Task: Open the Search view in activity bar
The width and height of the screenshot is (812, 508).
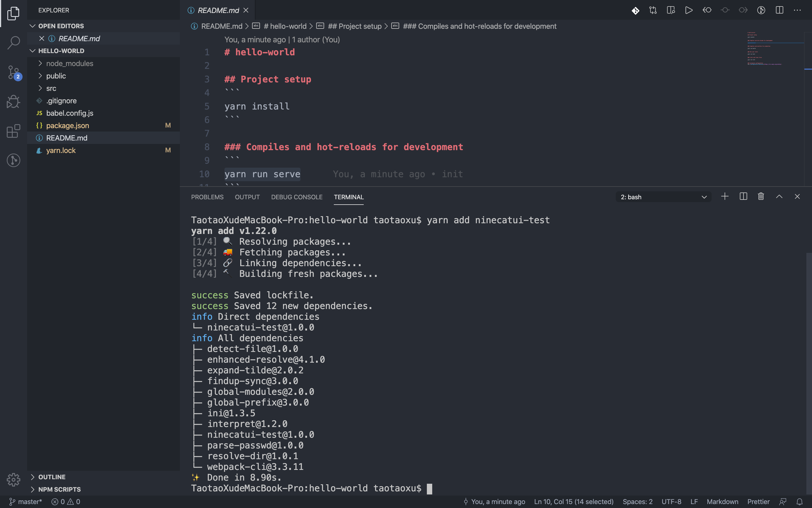Action: click(14, 43)
